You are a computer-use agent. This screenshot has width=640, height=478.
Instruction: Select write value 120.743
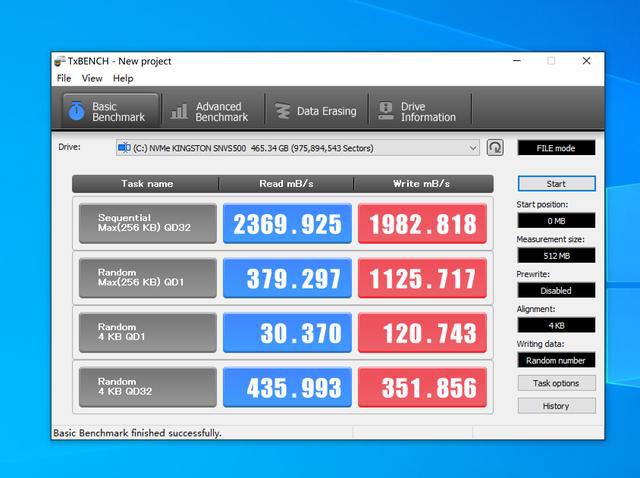(422, 332)
